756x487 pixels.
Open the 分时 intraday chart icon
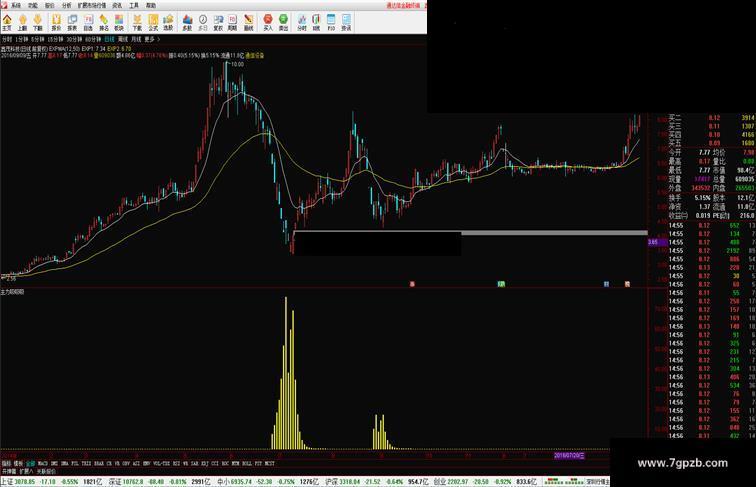click(302, 22)
